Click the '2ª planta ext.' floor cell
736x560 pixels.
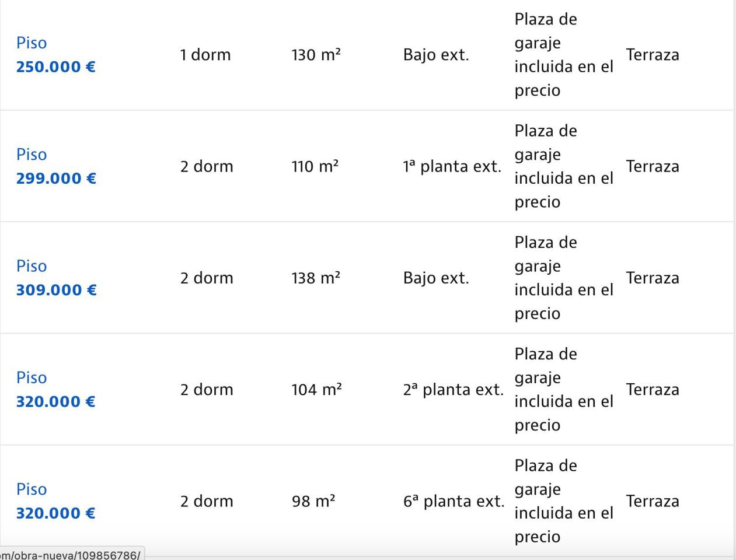click(453, 390)
